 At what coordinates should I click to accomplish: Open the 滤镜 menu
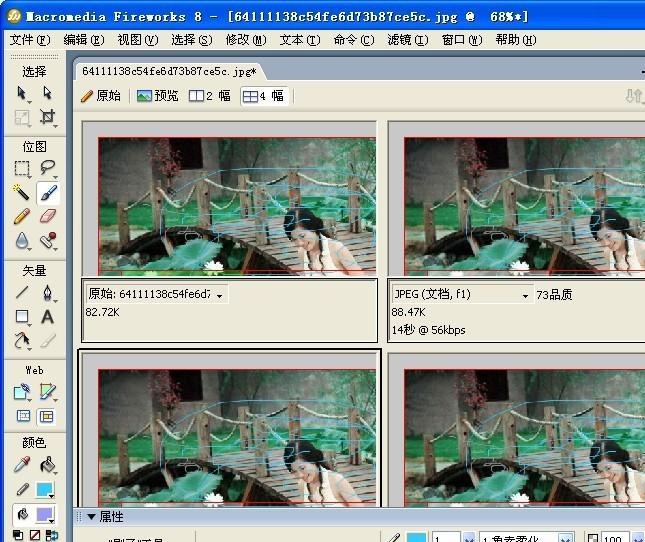point(407,40)
